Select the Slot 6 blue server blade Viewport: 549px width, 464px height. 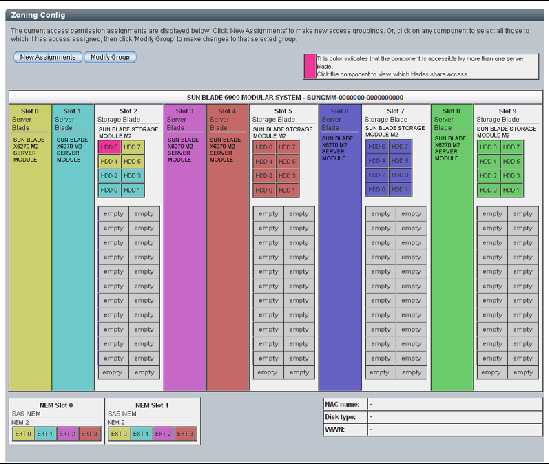pyautogui.click(x=340, y=247)
